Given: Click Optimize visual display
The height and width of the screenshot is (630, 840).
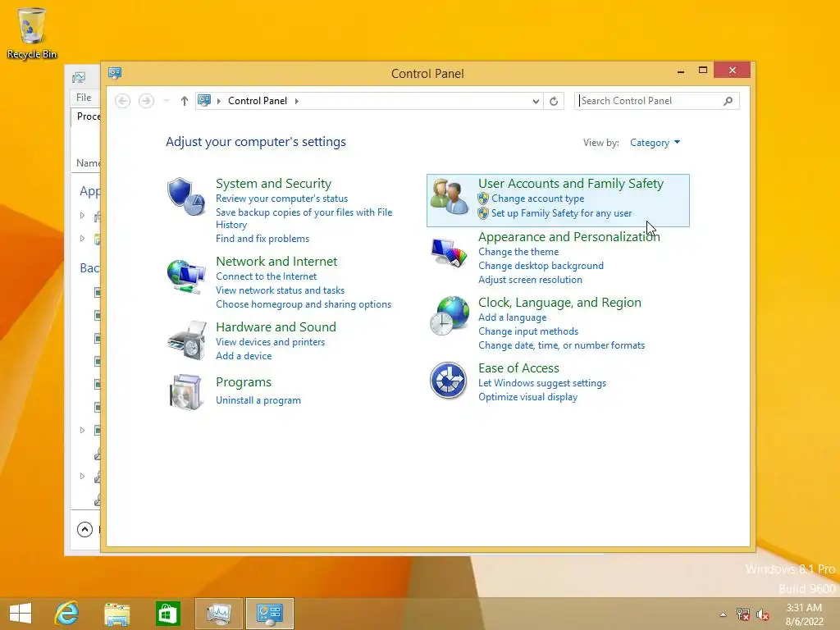Looking at the screenshot, I should point(527,397).
